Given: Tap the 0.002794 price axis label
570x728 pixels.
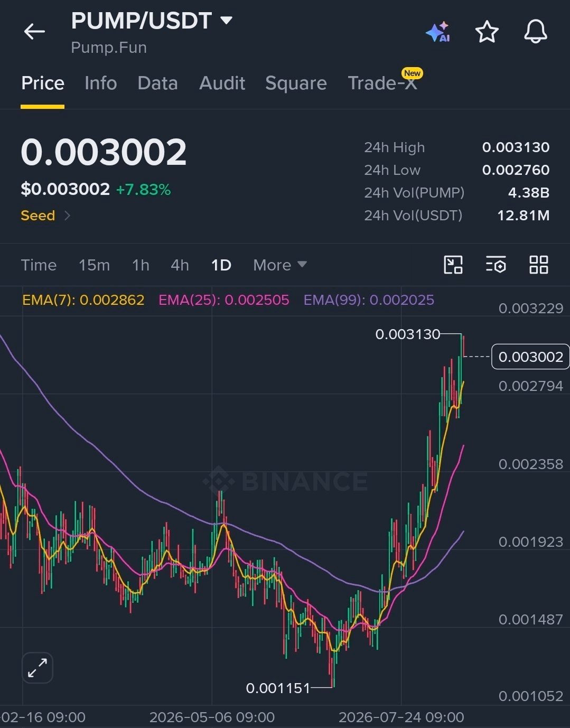Looking at the screenshot, I should coord(531,386).
